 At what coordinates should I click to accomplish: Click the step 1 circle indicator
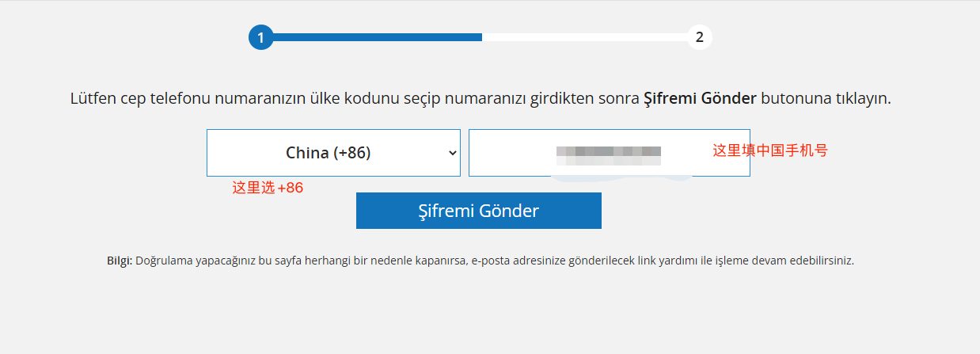pyautogui.click(x=260, y=37)
